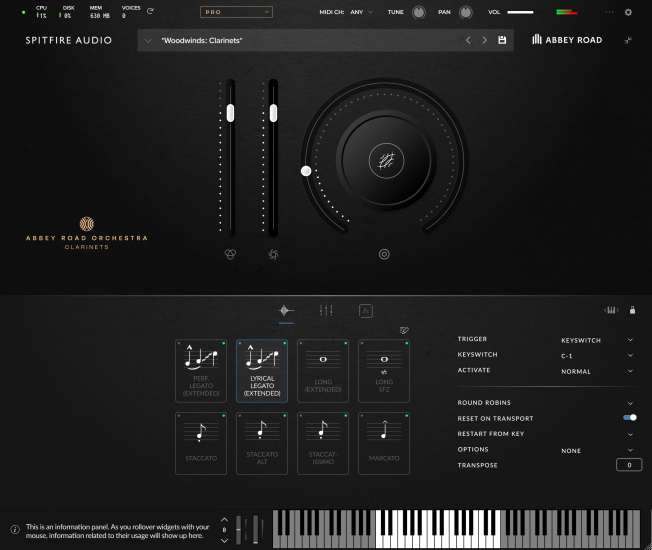Open the Trigger Keyswitch dropdown
Viewport: 652px width, 550px height.
coord(597,340)
